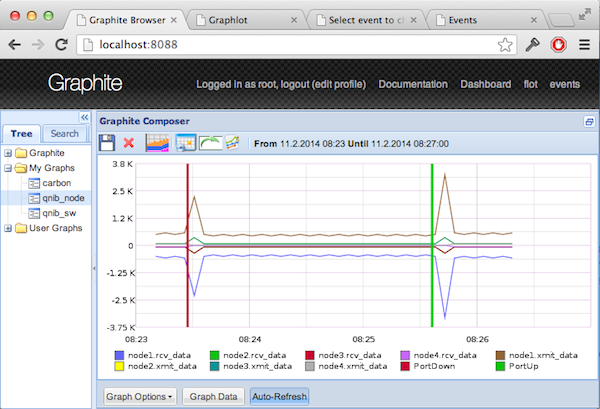Screen dimensions: 600x409
Task: Enter fullscreen via top-right arrows icon
Action: coord(584,15)
